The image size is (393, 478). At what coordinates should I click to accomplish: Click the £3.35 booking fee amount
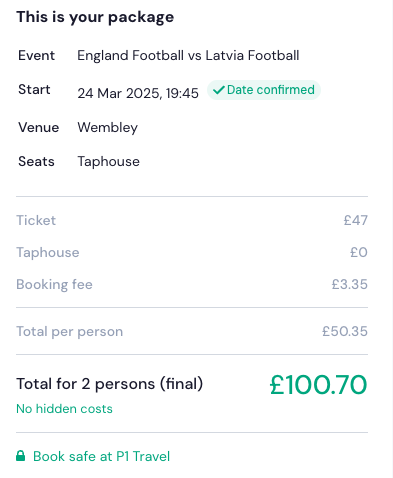click(x=350, y=284)
